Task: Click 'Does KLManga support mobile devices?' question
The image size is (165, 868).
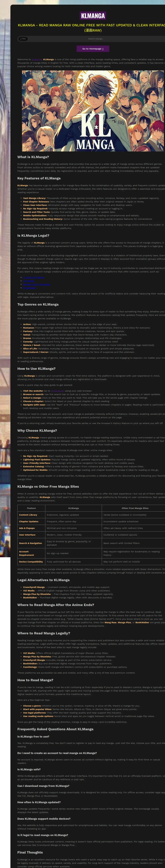Action: tap(44, 819)
